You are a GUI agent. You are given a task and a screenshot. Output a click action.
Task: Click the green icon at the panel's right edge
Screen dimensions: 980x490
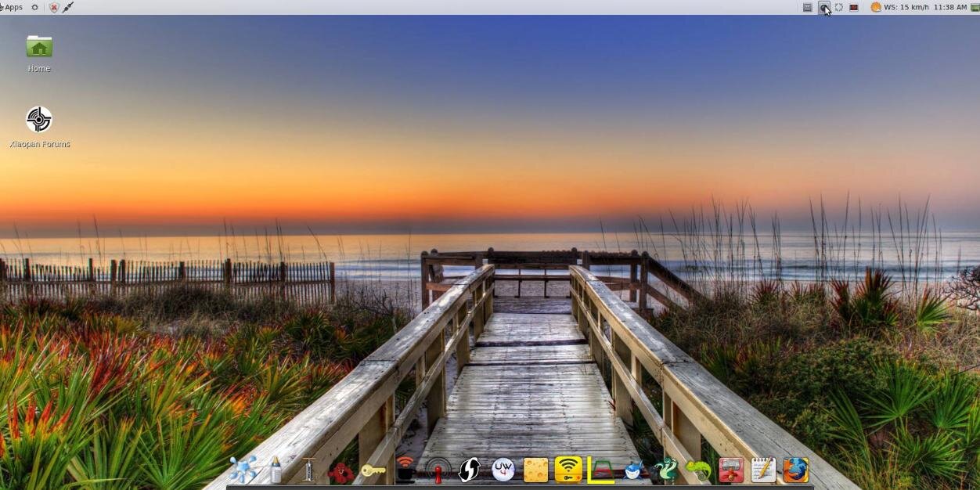pos(975,7)
